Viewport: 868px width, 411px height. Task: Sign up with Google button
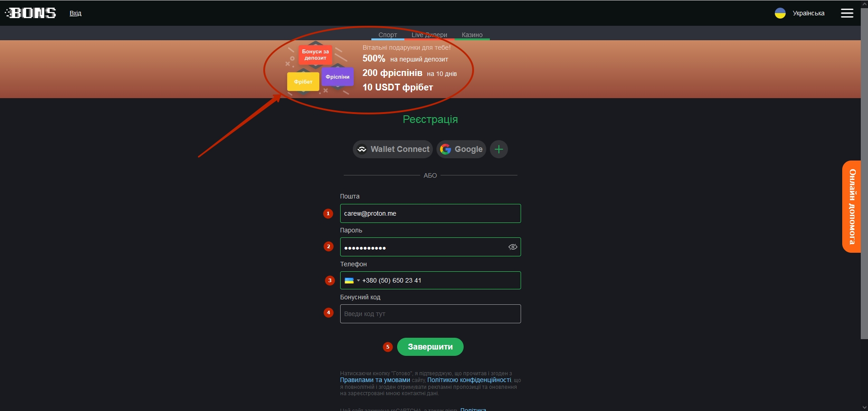pyautogui.click(x=461, y=149)
